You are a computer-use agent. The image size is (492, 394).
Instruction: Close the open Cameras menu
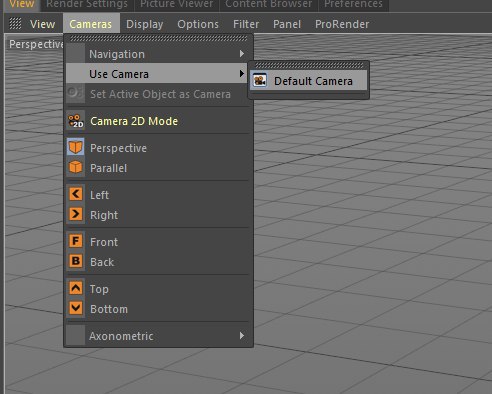(91, 24)
